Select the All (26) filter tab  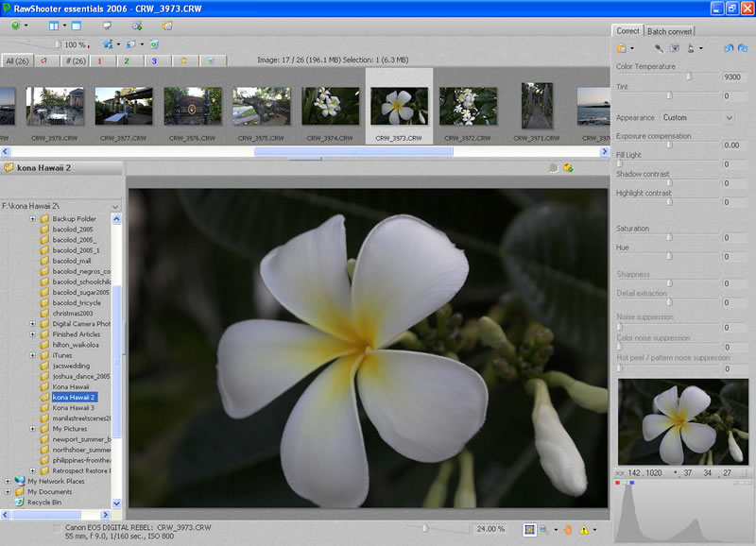coord(16,60)
